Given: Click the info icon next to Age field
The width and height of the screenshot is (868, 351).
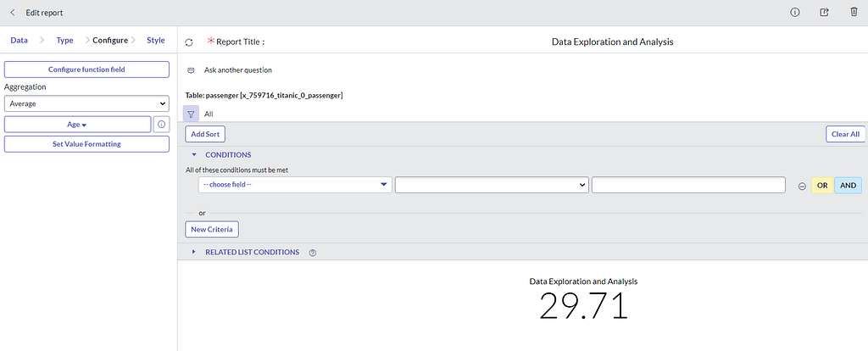Looking at the screenshot, I should point(161,125).
